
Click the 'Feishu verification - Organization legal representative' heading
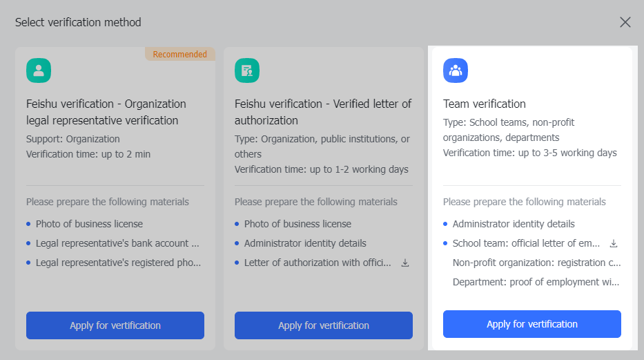tap(106, 112)
